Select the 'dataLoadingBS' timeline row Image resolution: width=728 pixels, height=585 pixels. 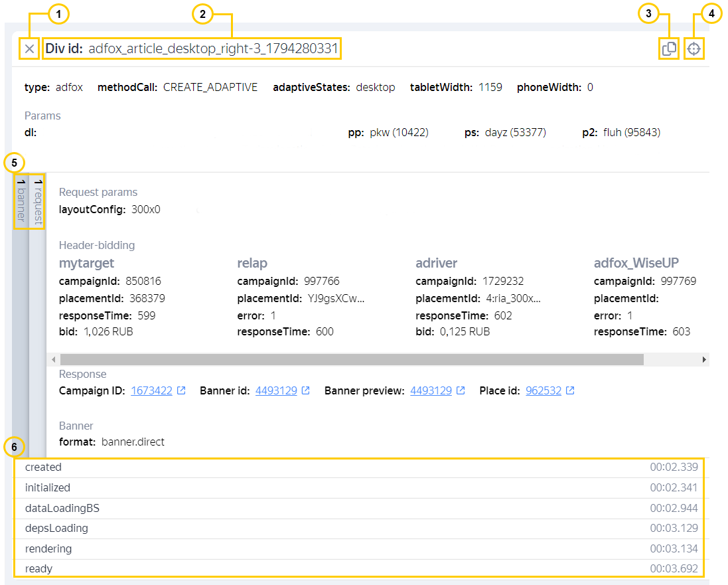tap(358, 509)
